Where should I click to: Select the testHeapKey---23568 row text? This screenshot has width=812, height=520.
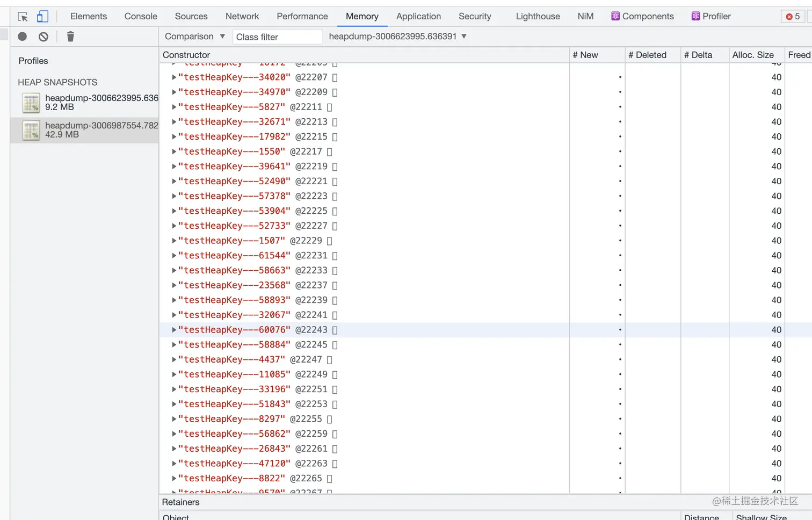pos(234,285)
